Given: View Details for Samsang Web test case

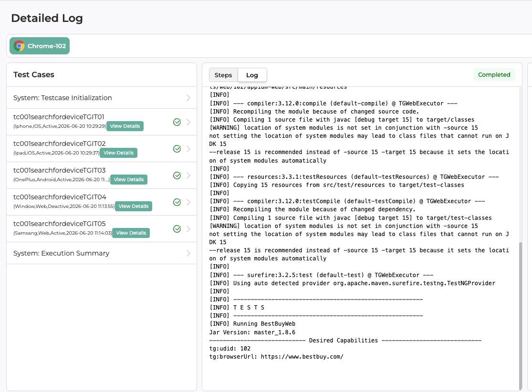Looking at the screenshot, I should pyautogui.click(x=131, y=233).
